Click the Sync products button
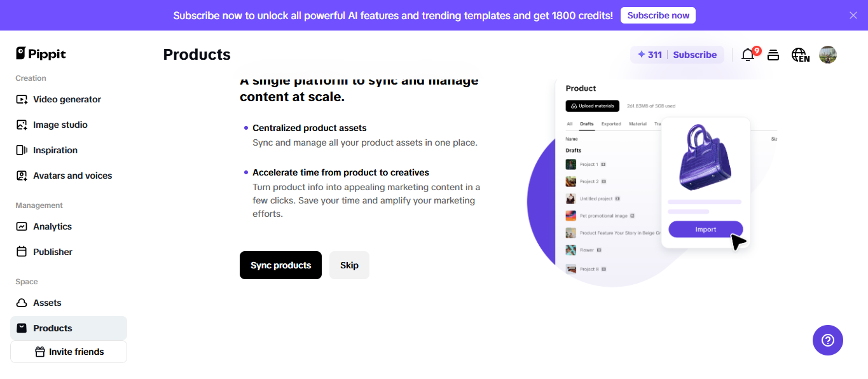This screenshot has height=379, width=868. [280, 265]
